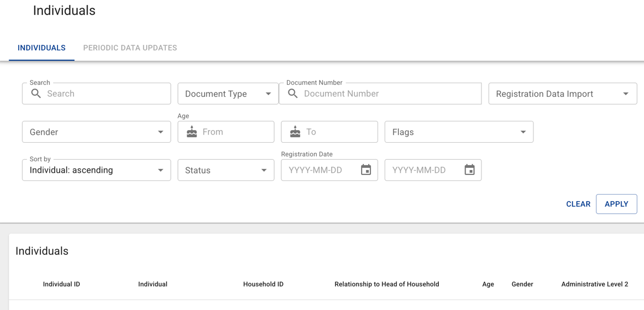This screenshot has width=644, height=310.
Task: Click into the Document Number input
Action: tap(388, 93)
